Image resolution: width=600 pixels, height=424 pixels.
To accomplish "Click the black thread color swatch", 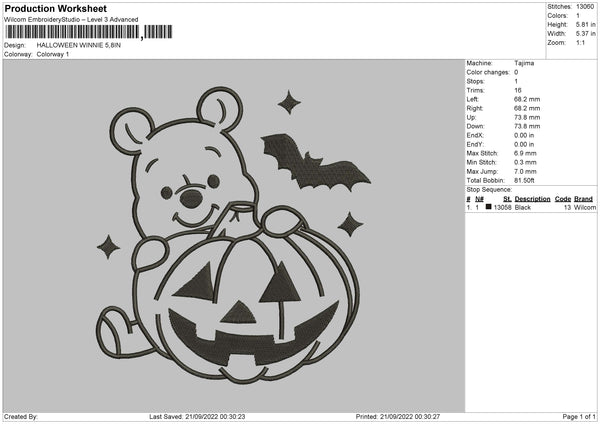I will [489, 207].
